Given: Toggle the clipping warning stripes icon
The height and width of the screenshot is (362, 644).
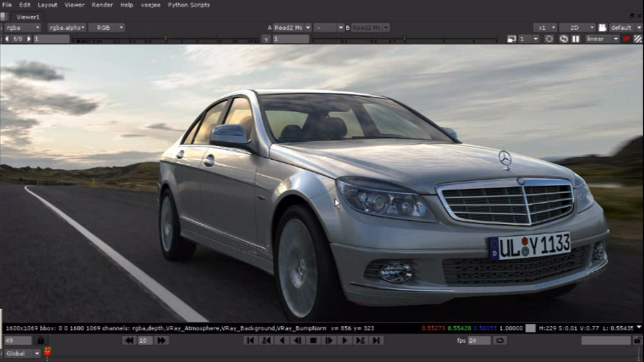Looking at the screenshot, I should point(638,39).
